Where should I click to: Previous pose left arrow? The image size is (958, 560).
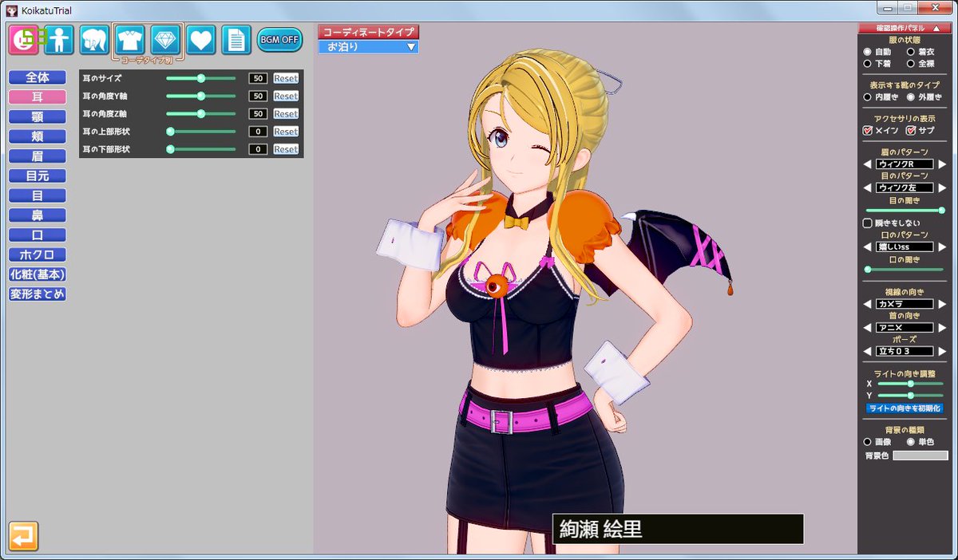[x=867, y=351]
